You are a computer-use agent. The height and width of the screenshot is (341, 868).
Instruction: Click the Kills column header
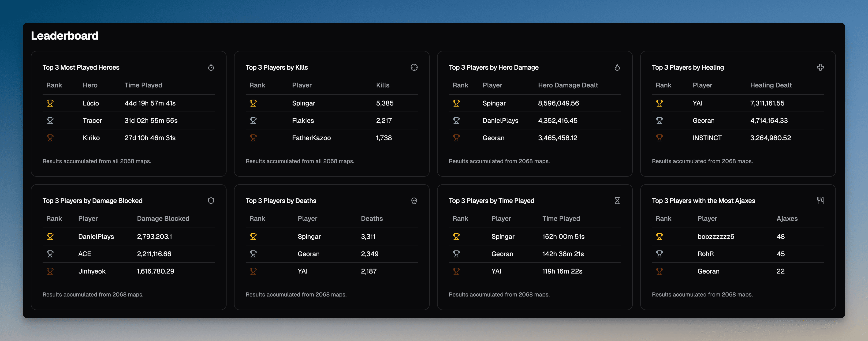pyautogui.click(x=383, y=85)
